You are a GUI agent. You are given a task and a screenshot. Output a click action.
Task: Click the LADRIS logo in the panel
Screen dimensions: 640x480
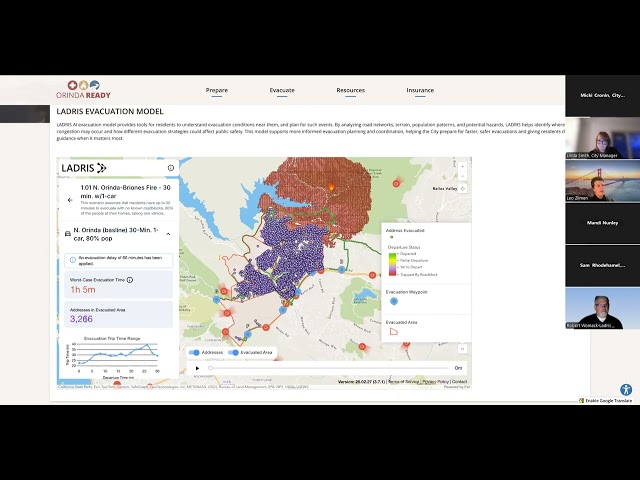(x=84, y=168)
